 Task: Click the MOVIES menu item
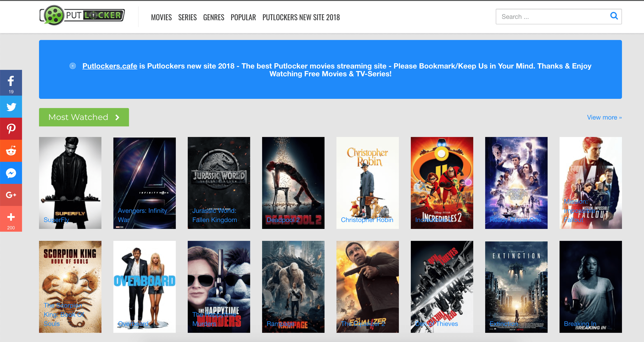161,17
